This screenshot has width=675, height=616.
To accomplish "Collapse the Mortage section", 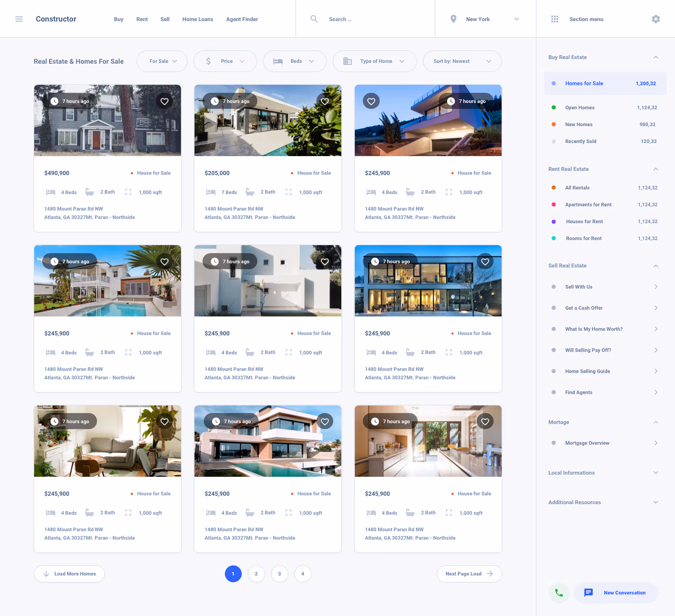I will 656,422.
